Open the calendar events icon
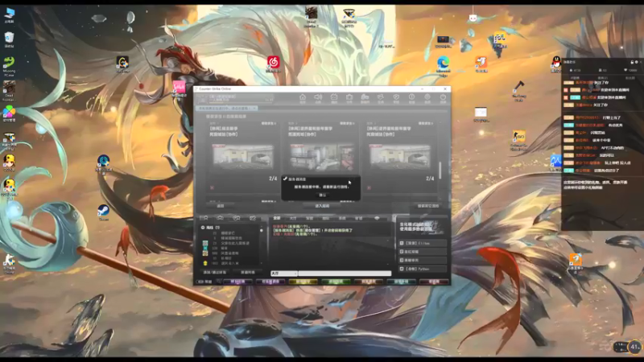 pyautogui.click(x=334, y=97)
